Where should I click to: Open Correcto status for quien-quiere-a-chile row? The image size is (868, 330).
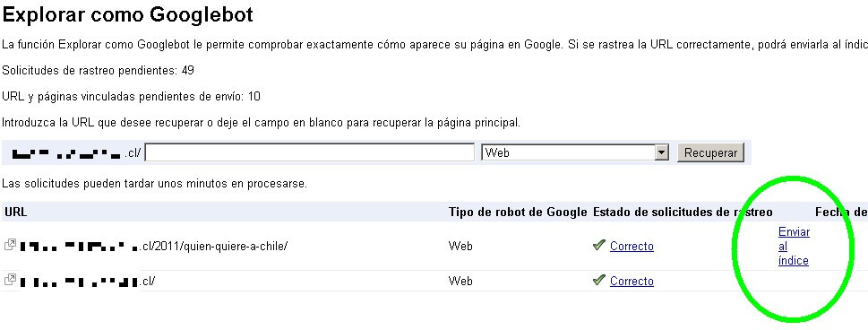pos(632,246)
